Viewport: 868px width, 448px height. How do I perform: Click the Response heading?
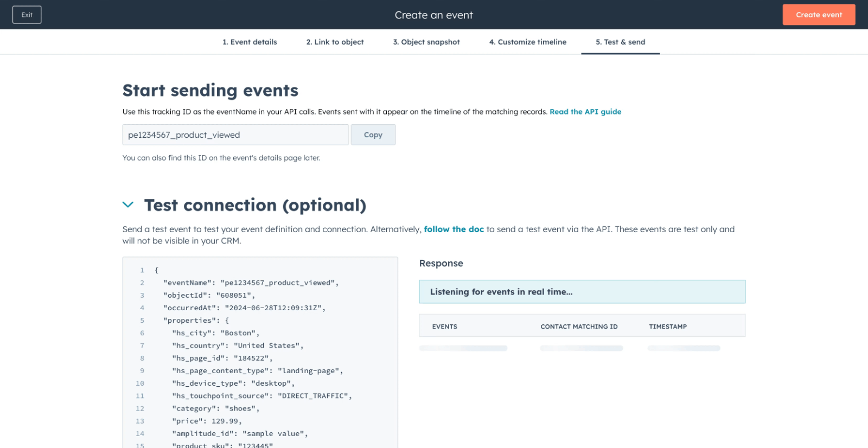tap(441, 263)
